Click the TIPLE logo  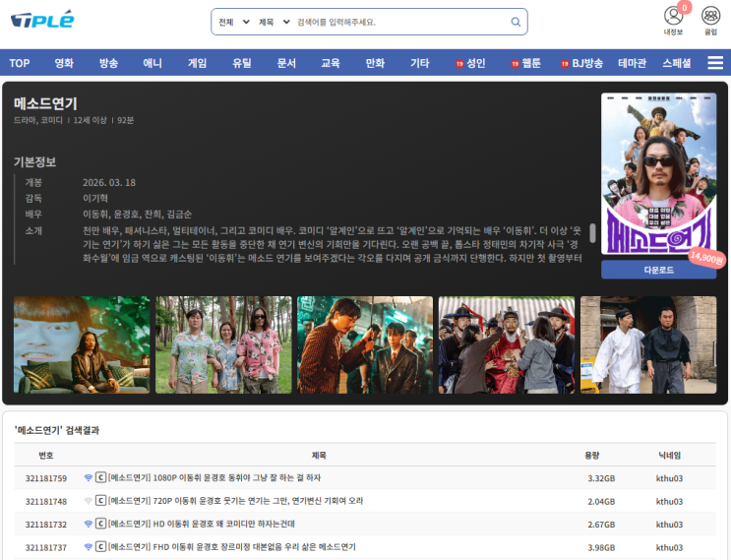(x=42, y=20)
